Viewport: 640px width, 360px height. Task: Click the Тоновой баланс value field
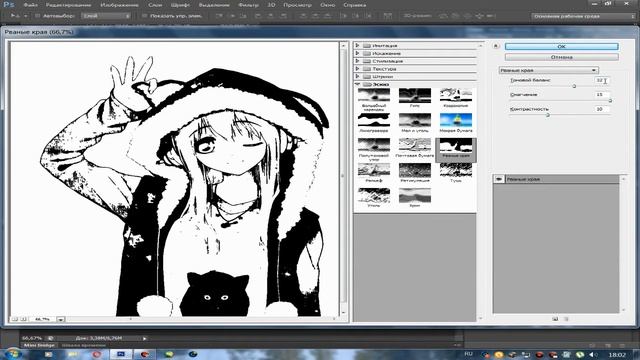pos(602,80)
